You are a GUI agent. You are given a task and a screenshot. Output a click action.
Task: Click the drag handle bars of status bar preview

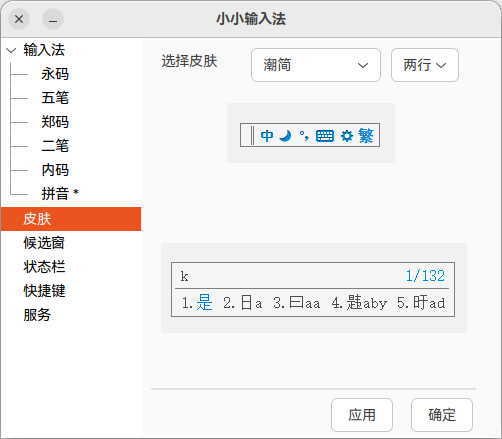(252, 135)
